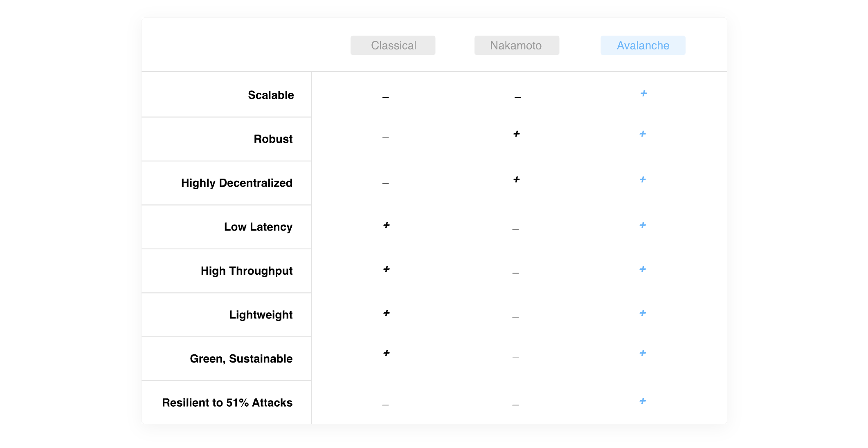
Task: Click Classical plus icon for Green, Sustainable
Action: [x=387, y=353]
